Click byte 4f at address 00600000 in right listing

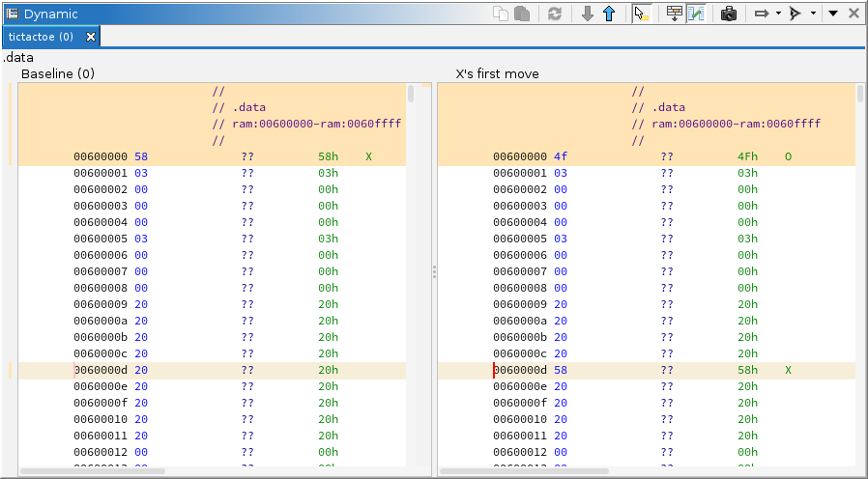coord(561,156)
